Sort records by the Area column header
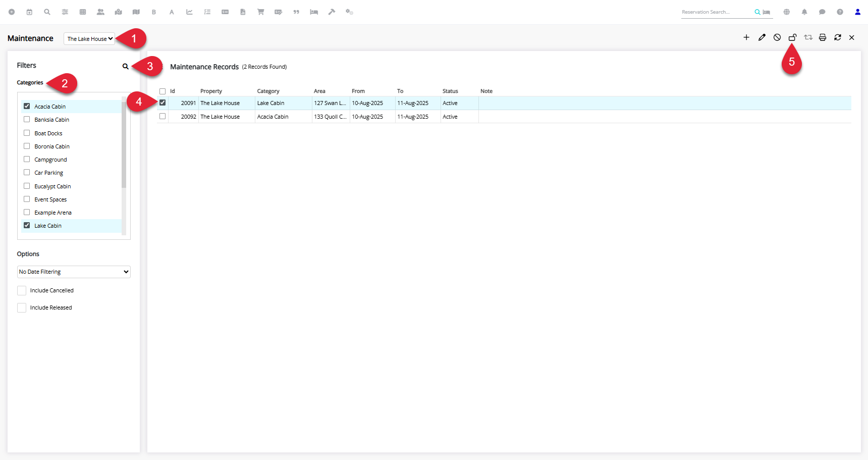Image resolution: width=868 pixels, height=460 pixels. [319, 91]
